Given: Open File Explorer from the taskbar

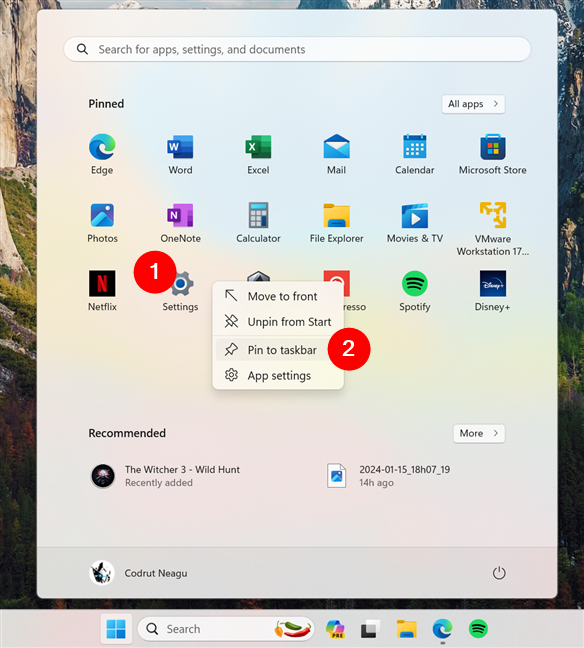Looking at the screenshot, I should 406,629.
